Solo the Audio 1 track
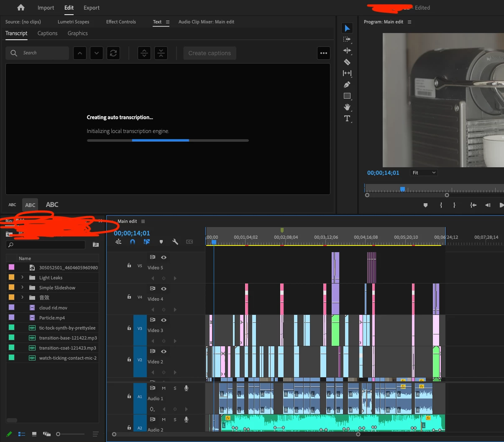504x442 pixels. click(x=175, y=388)
